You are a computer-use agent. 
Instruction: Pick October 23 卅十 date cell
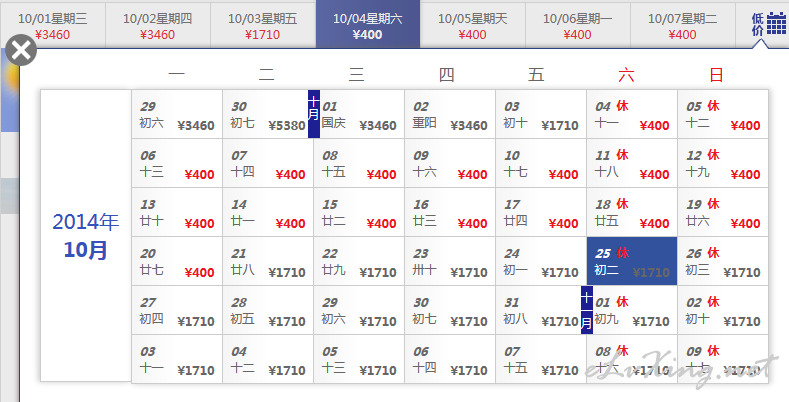click(450, 261)
